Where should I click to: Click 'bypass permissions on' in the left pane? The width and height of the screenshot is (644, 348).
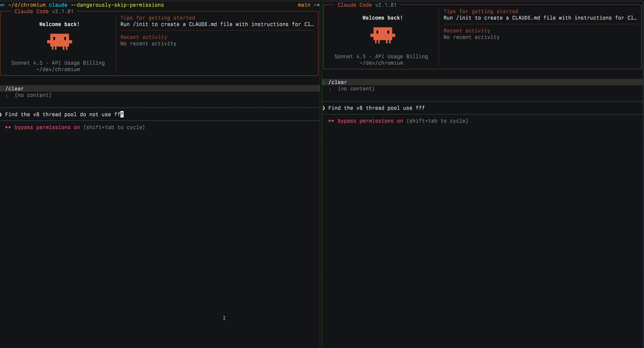click(47, 127)
